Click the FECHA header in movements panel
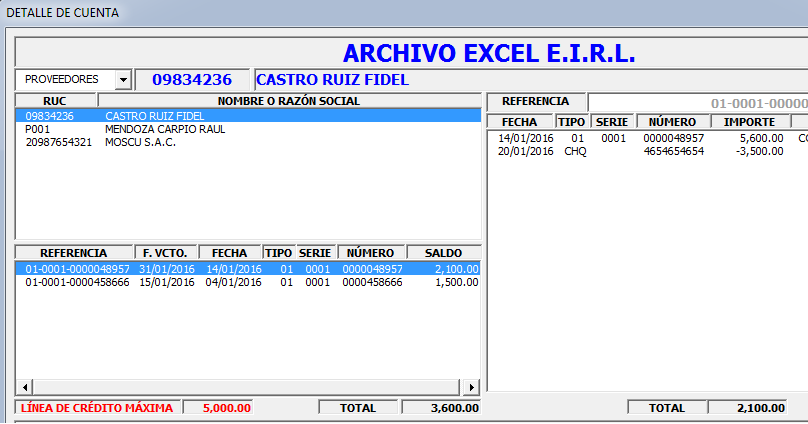Image resolution: width=808 pixels, height=424 pixels. click(519, 122)
